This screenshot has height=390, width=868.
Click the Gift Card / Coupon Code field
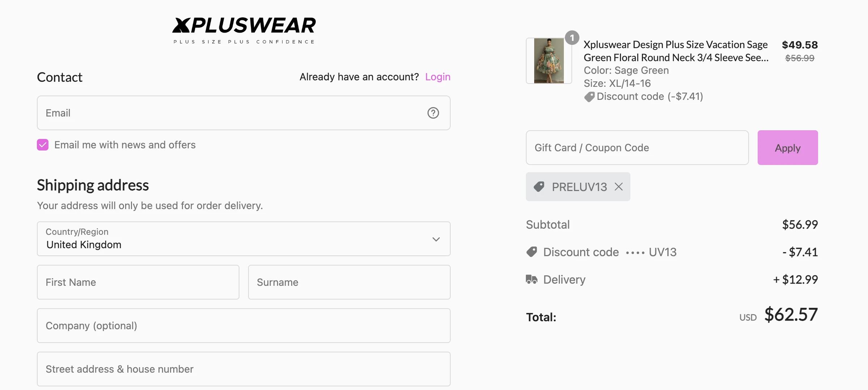[x=637, y=148]
